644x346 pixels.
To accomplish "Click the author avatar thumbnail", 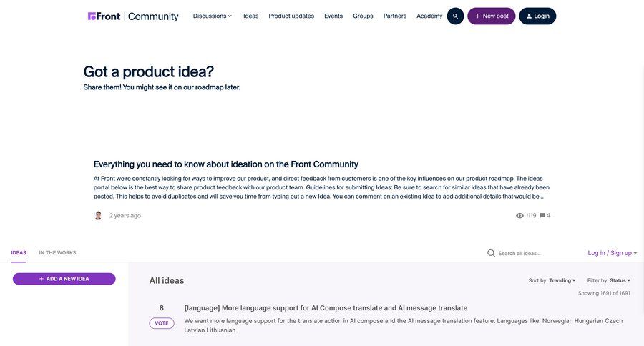I will 98,215.
